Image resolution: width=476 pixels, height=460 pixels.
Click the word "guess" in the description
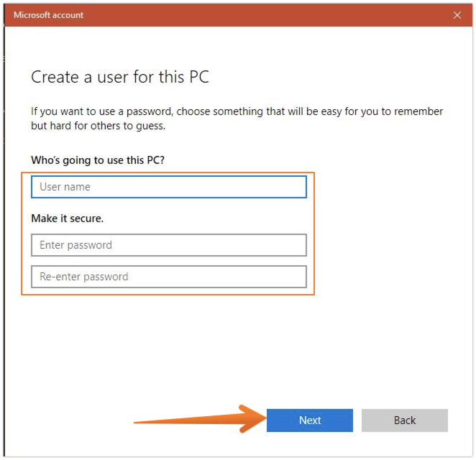click(x=149, y=126)
